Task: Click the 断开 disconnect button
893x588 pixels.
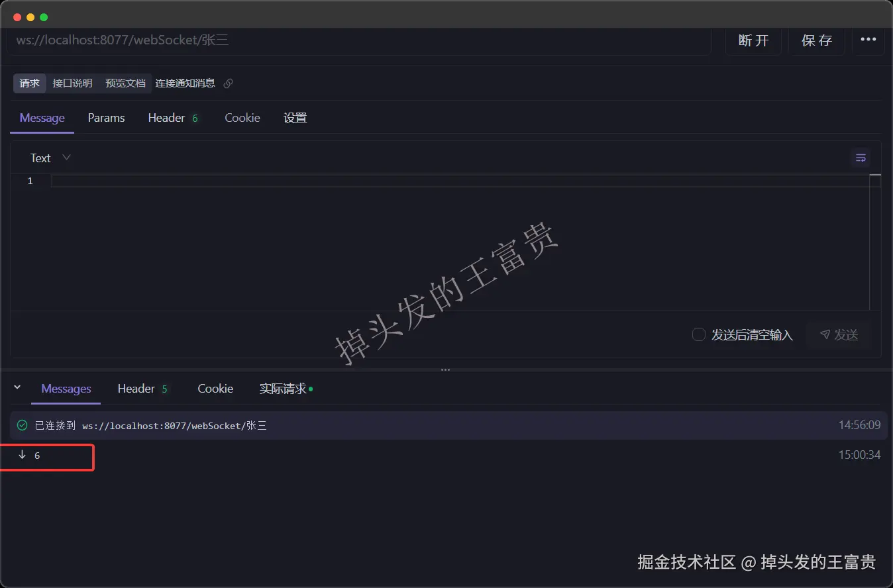Action: point(753,40)
